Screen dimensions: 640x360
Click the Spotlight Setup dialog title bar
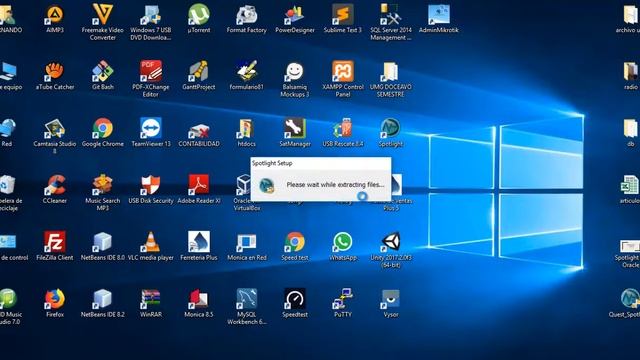click(x=321, y=163)
